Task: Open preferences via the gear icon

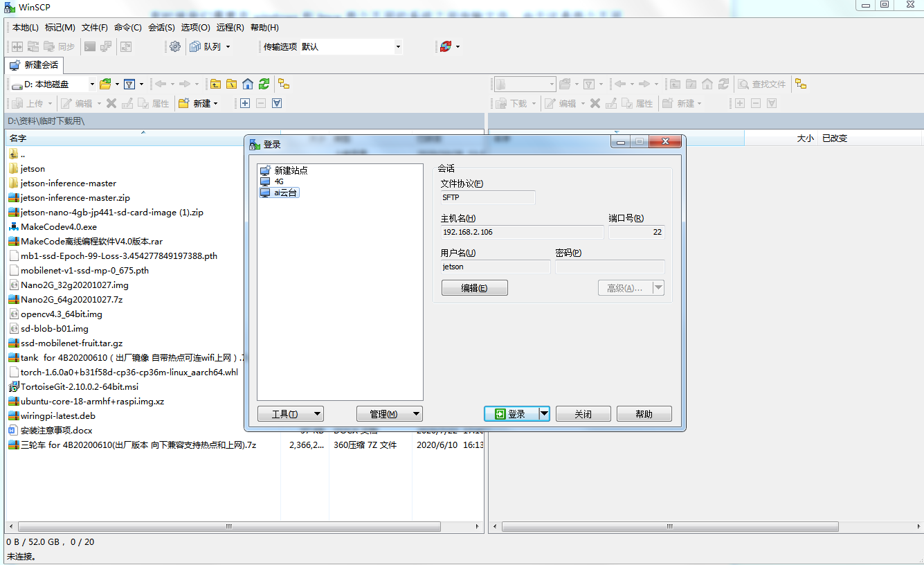Action: [175, 46]
